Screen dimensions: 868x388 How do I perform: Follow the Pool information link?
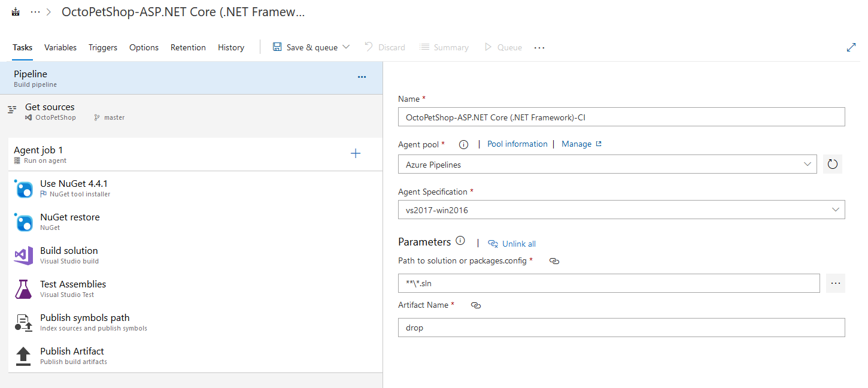tap(517, 144)
